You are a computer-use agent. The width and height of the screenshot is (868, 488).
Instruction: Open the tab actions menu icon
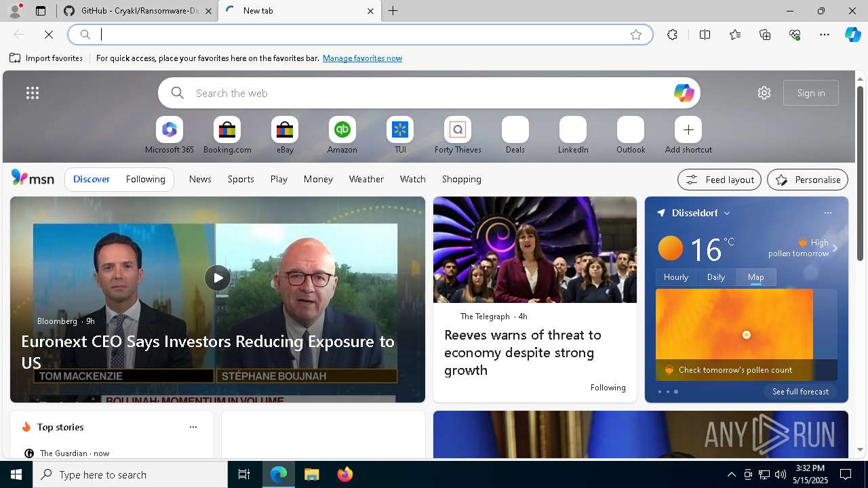click(41, 11)
